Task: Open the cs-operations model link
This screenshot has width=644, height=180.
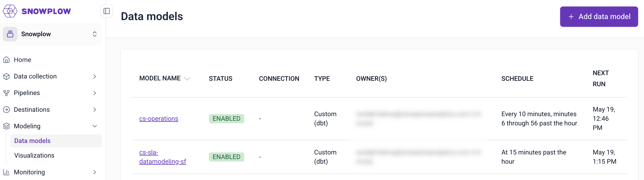Action: point(158,119)
